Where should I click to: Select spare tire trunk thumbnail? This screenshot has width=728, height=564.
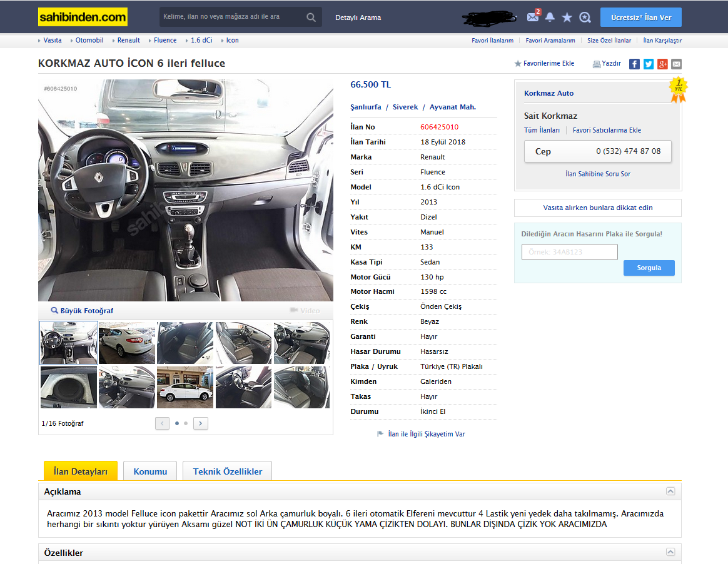pos(69,387)
